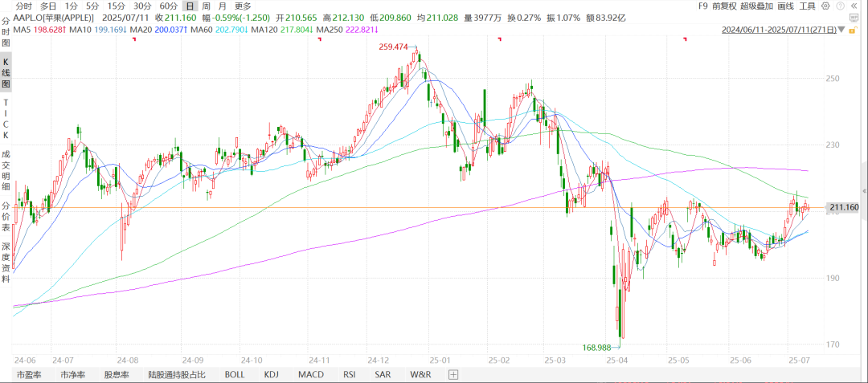Select the 15分 interval

pos(116,6)
